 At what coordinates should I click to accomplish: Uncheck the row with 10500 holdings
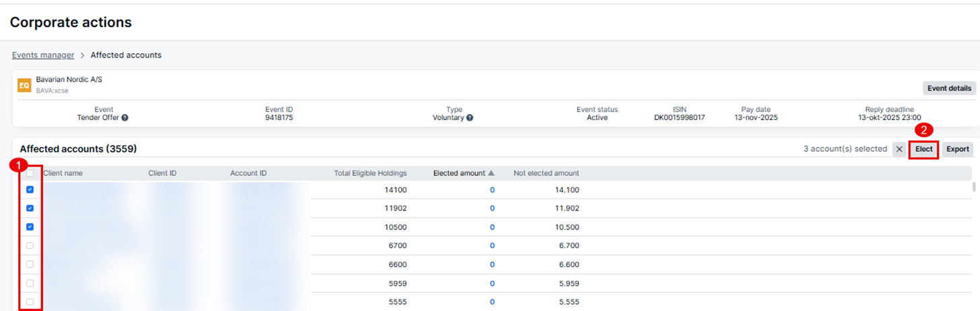tap(30, 227)
